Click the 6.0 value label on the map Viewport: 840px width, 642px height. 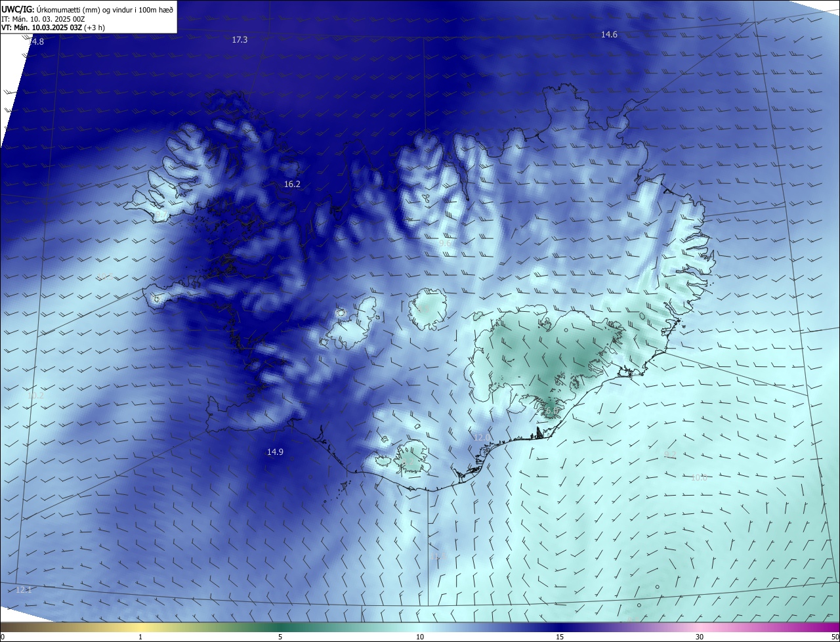551,411
